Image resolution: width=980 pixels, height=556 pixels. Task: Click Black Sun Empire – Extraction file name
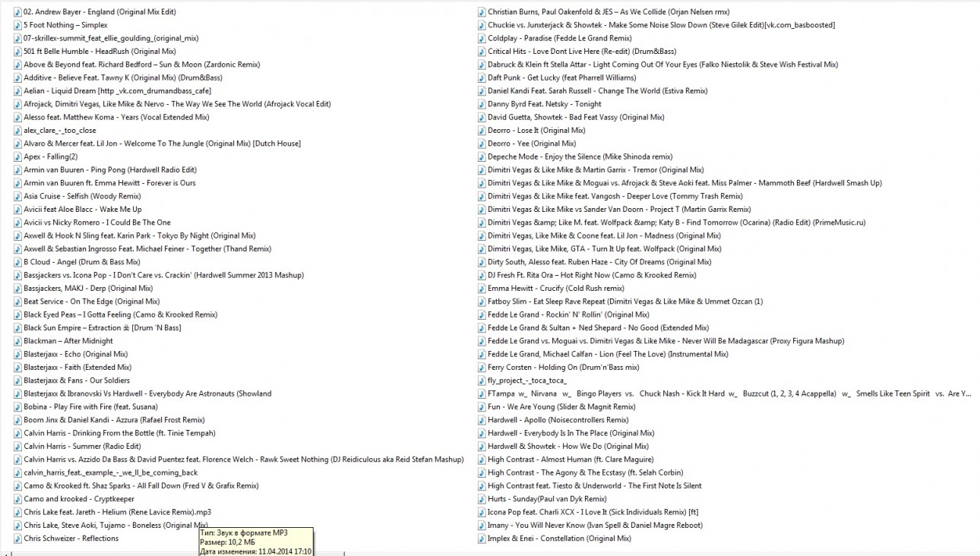102,328
